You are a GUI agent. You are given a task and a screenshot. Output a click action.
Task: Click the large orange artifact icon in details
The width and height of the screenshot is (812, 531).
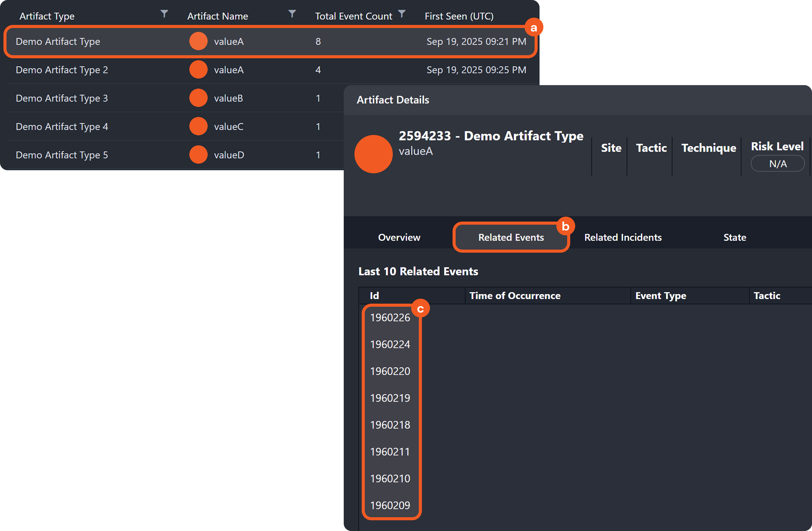click(x=373, y=154)
